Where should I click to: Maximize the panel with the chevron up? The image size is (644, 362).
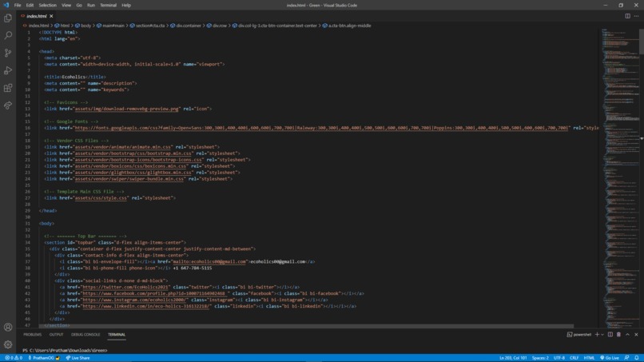click(627, 335)
